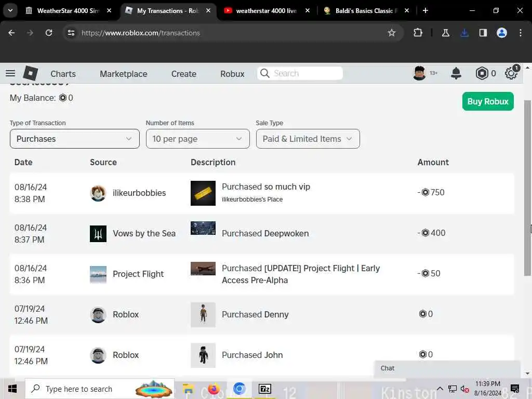Expand the Sale Type dropdown
Image resolution: width=532 pixels, height=399 pixels.
click(x=308, y=139)
